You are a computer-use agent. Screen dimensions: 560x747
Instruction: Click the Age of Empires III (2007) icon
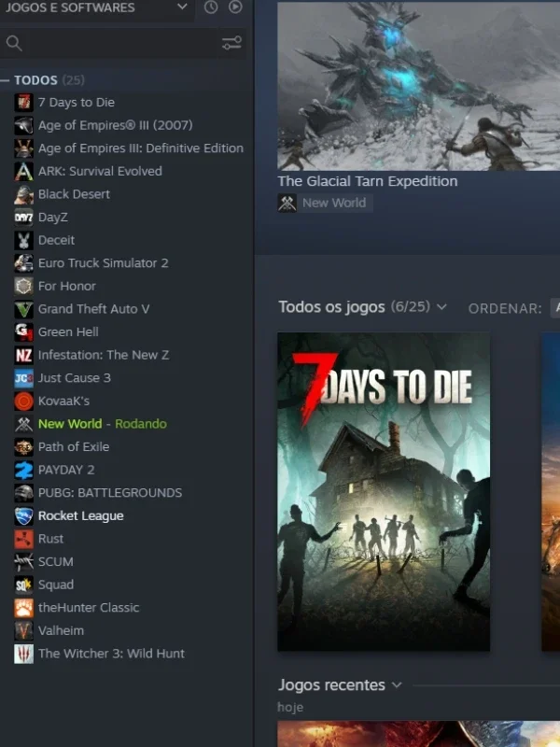click(x=23, y=125)
